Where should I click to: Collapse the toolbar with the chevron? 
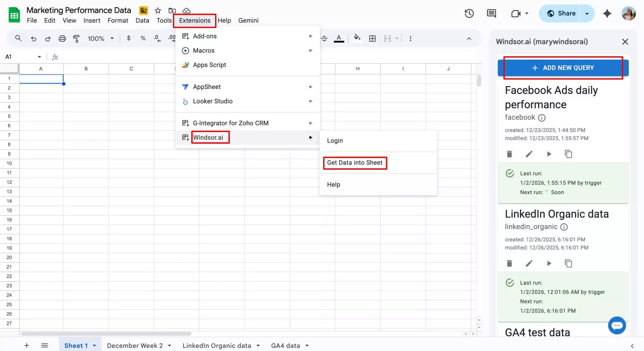point(469,38)
